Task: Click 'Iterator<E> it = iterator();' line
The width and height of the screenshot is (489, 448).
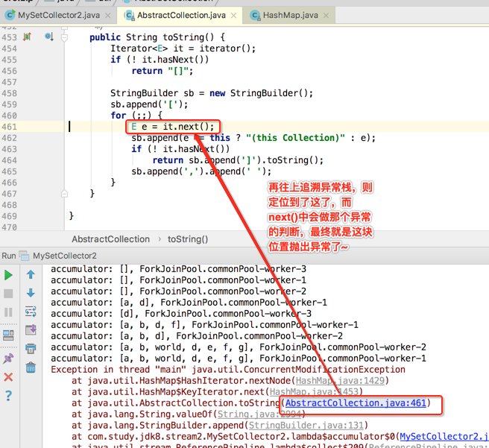Action: pyautogui.click(x=183, y=48)
